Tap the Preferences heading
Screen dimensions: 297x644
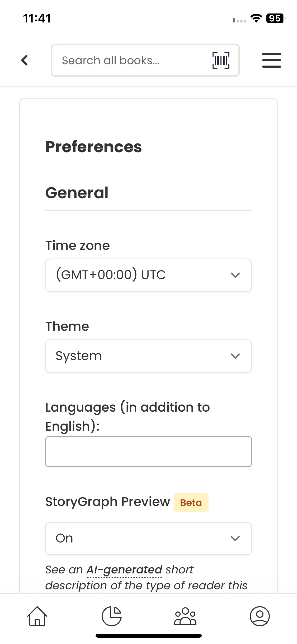click(x=93, y=147)
